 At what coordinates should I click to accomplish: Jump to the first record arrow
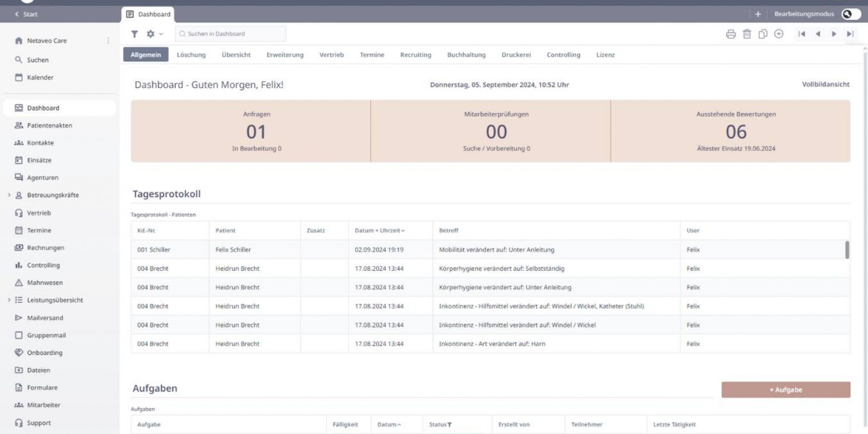click(x=802, y=34)
